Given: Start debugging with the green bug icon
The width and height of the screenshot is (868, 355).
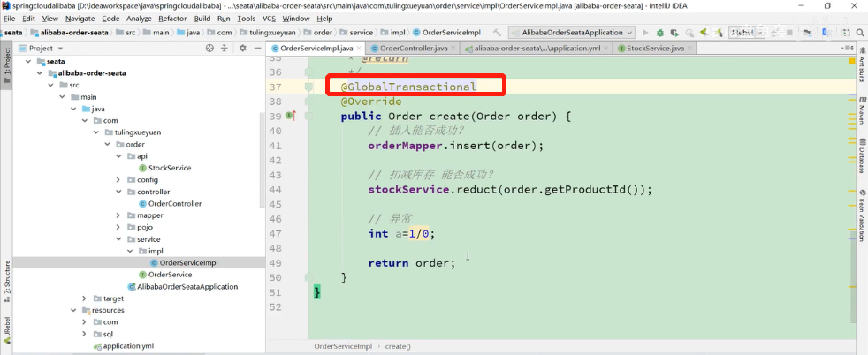Looking at the screenshot, I should tap(660, 33).
